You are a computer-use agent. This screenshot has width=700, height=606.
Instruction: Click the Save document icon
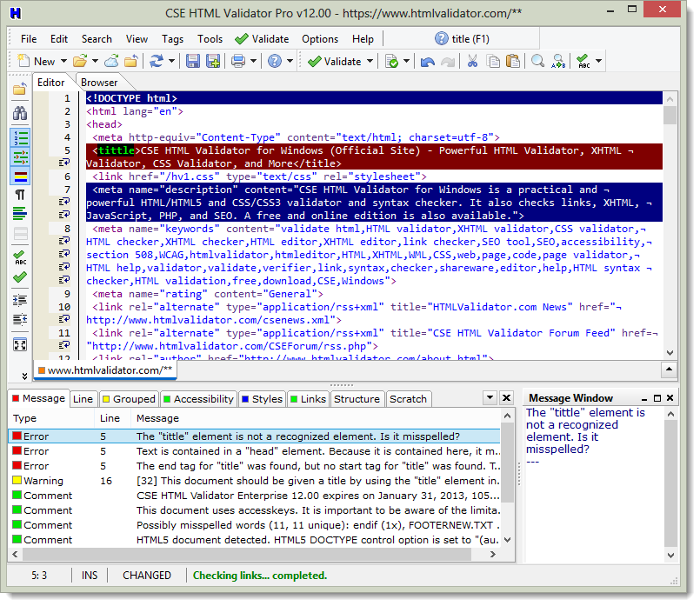point(192,61)
